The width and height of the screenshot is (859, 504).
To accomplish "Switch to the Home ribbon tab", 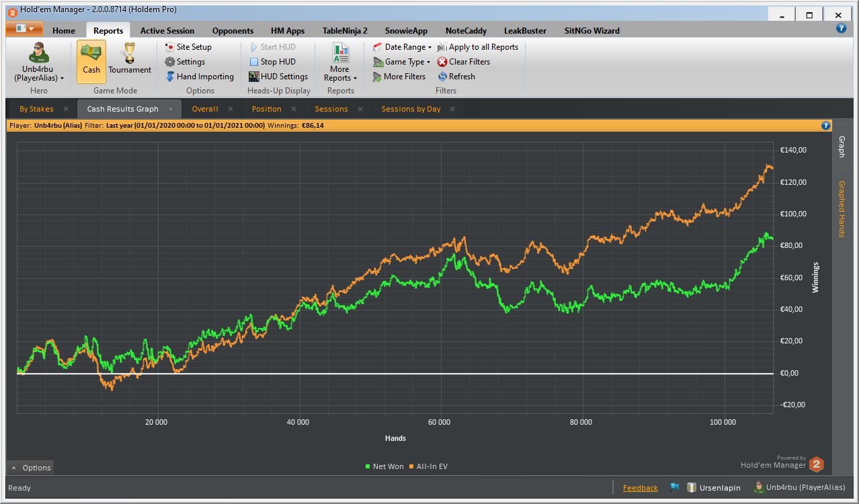I will pyautogui.click(x=64, y=30).
